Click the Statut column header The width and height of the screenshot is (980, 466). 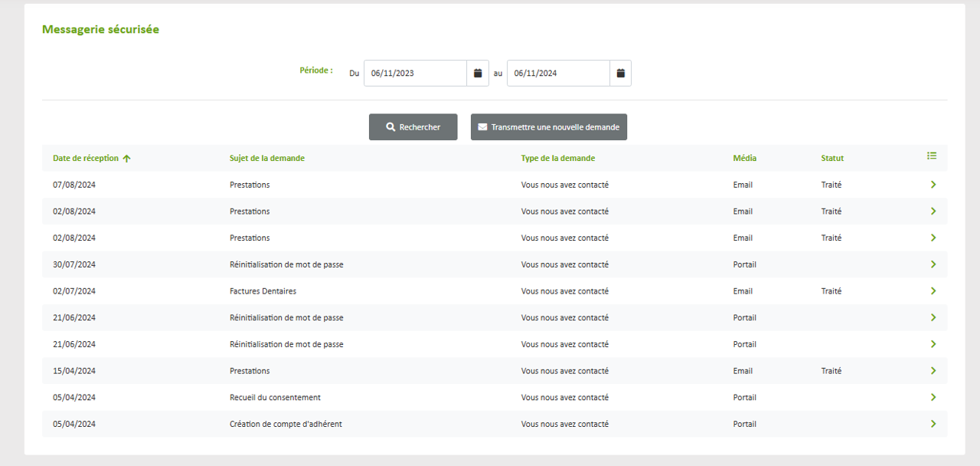point(832,159)
